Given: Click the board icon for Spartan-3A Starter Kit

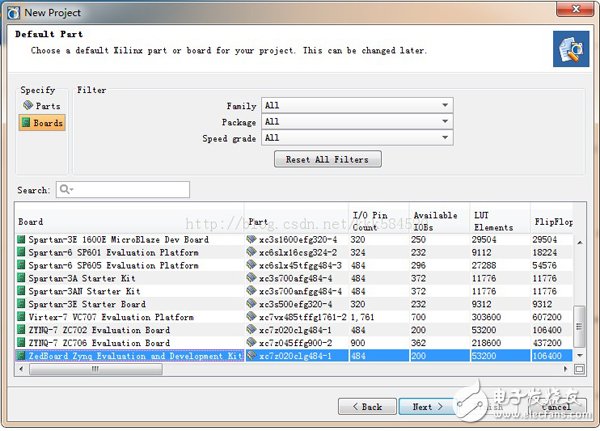Looking at the screenshot, I should point(21,278).
